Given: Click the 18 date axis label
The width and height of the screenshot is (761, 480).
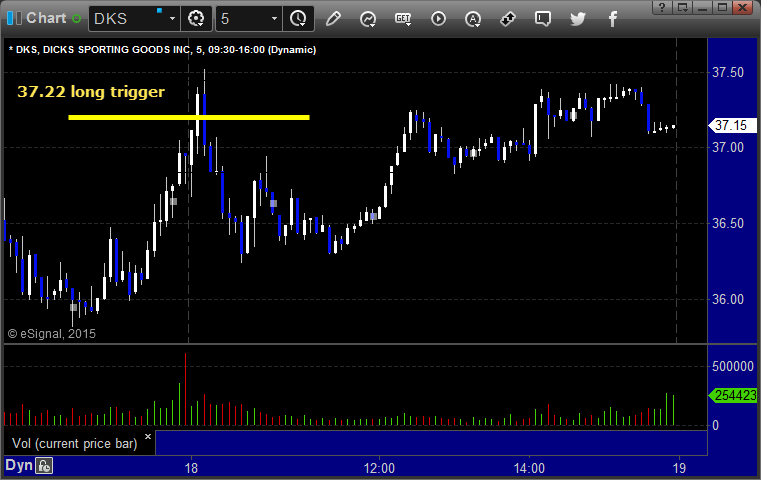Looking at the screenshot, I should [x=191, y=468].
